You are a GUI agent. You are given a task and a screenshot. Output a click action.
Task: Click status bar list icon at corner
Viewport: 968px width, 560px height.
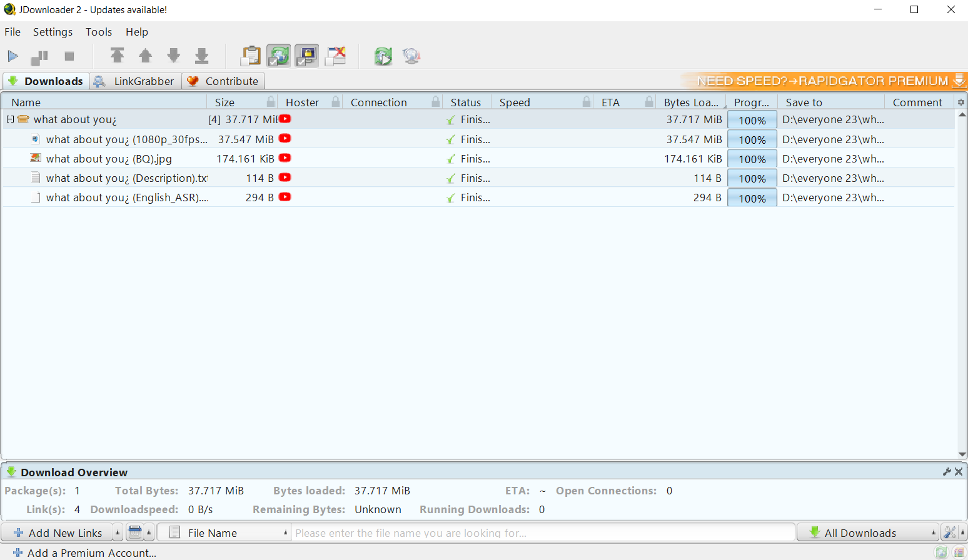pyautogui.click(x=959, y=552)
